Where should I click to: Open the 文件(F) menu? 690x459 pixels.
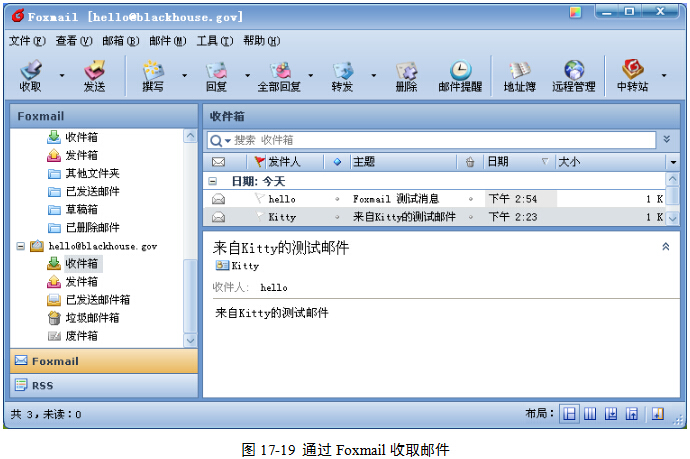[27, 41]
